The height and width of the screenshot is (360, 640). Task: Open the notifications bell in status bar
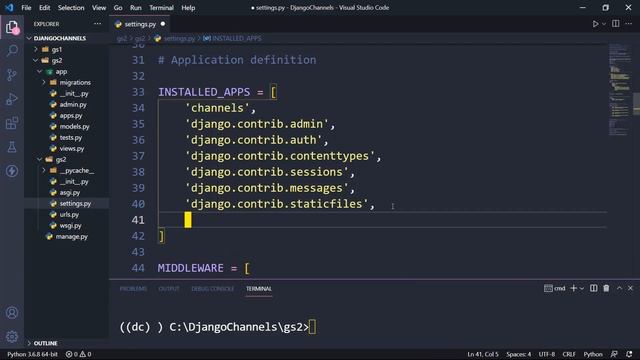629,354
